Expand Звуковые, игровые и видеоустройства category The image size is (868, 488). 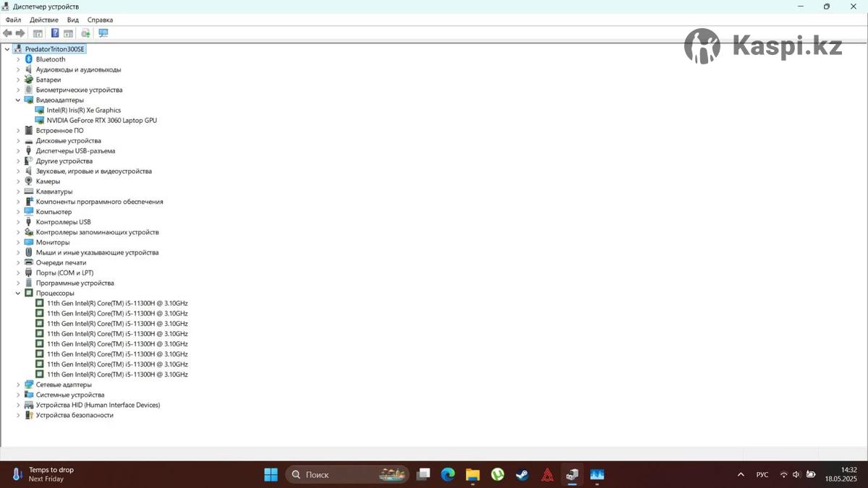(18, 171)
